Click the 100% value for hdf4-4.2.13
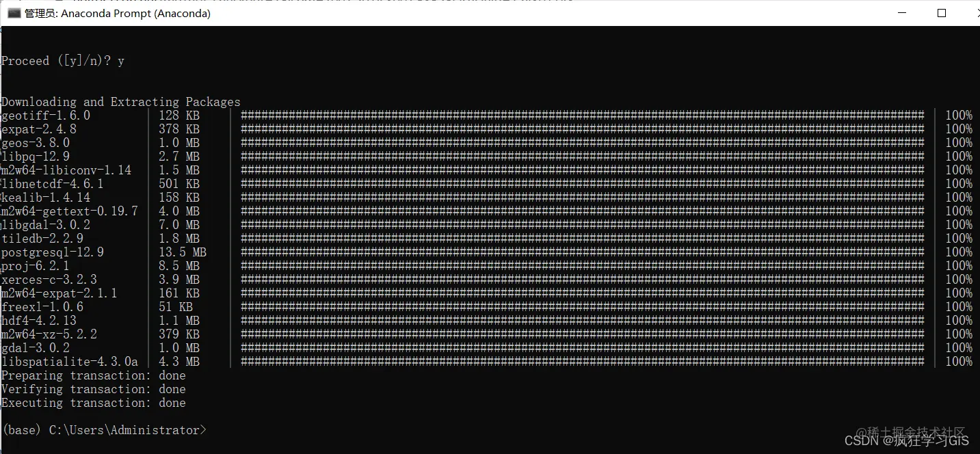 (959, 321)
